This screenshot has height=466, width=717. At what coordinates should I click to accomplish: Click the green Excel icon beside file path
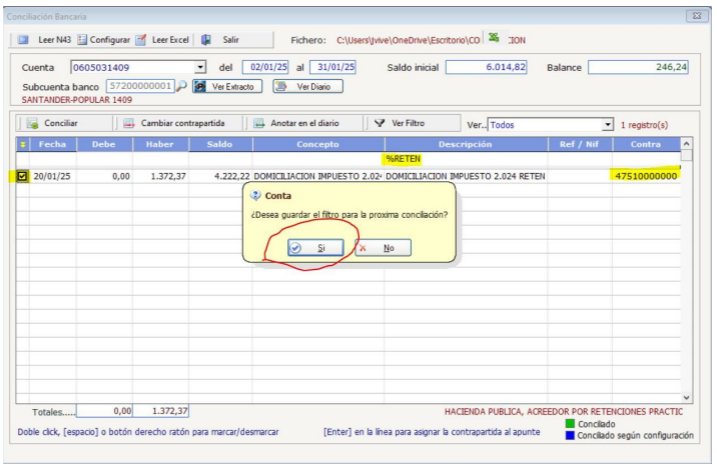coord(494,39)
